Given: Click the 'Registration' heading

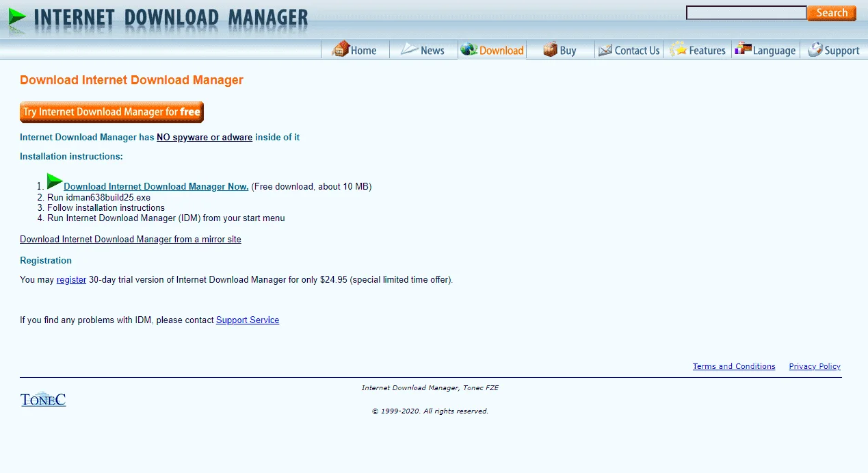Looking at the screenshot, I should [46, 261].
